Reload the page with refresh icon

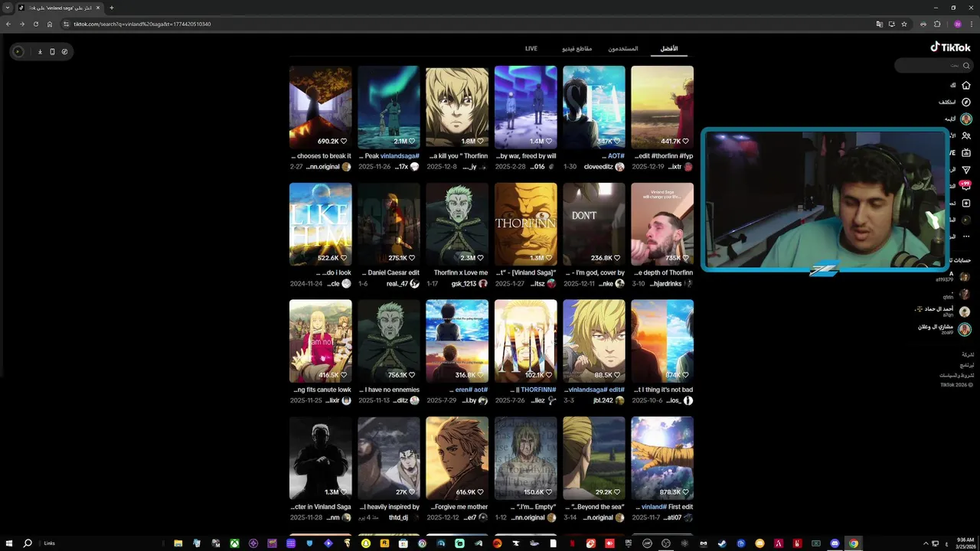tap(36, 24)
